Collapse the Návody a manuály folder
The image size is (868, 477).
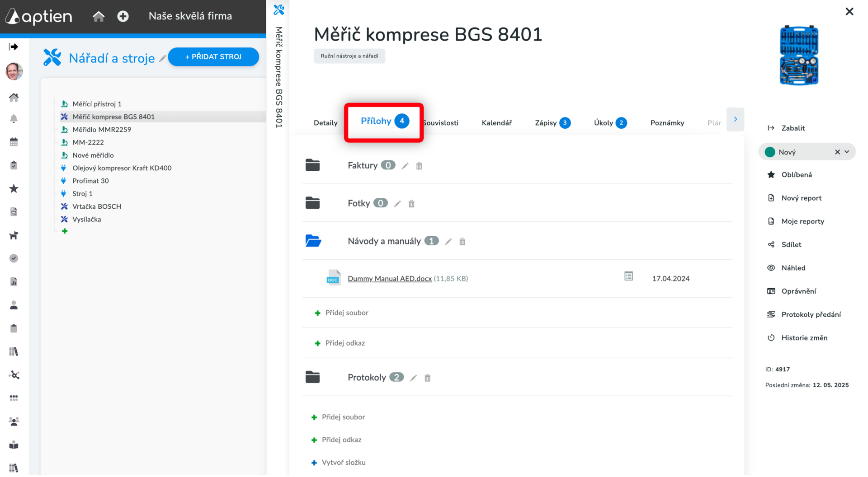(313, 241)
